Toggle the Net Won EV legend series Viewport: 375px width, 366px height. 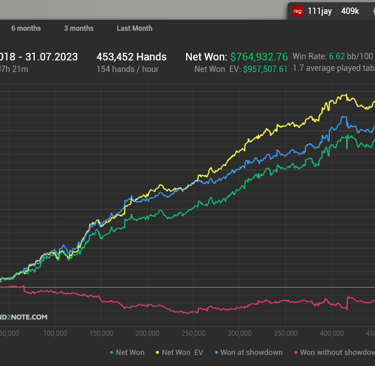point(180,352)
